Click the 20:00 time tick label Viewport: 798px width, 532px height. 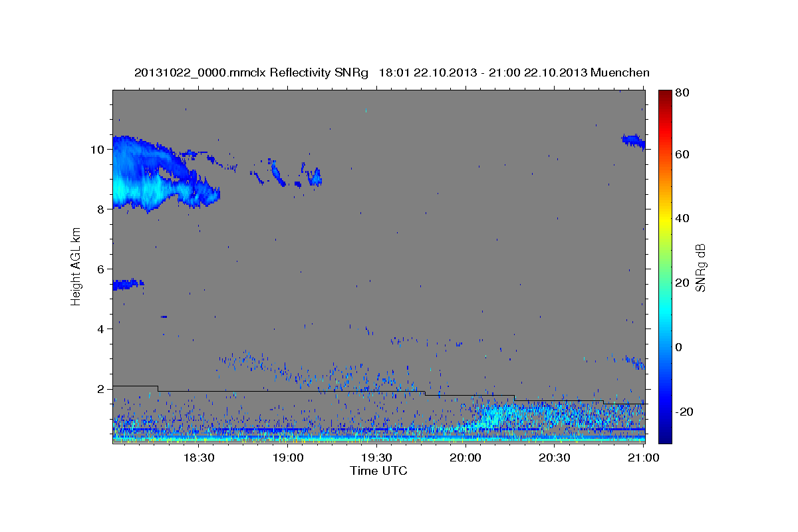[x=465, y=458]
